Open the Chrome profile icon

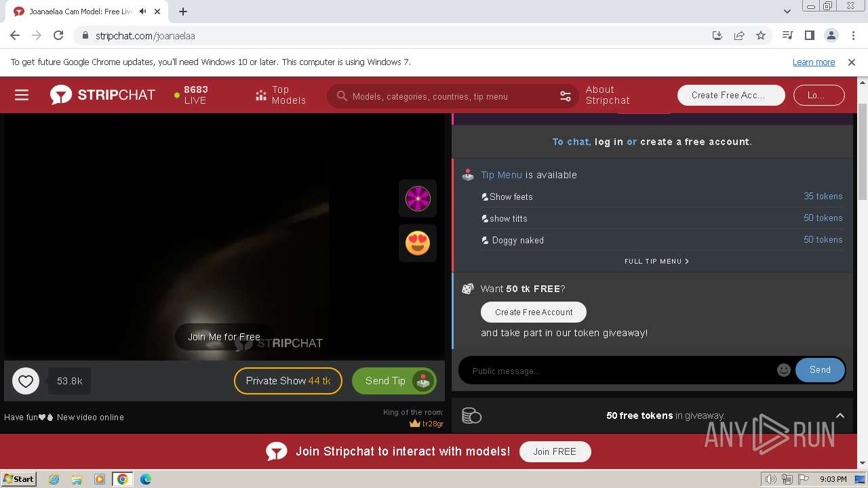[831, 35]
